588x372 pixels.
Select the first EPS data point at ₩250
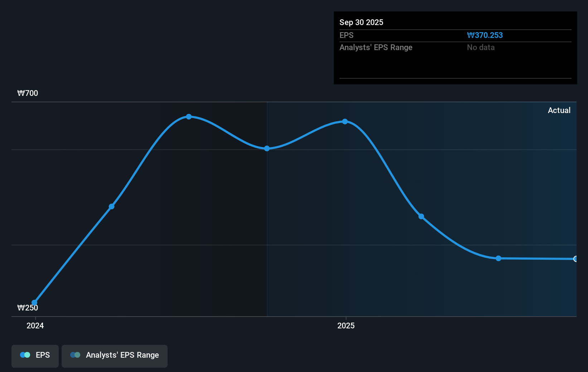click(x=34, y=303)
